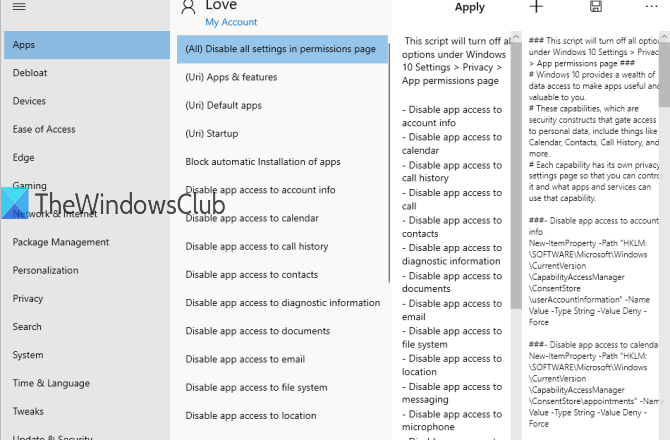Screen dimensions: 670x440
Task: Select the Package Management category
Action: coord(87,242)
